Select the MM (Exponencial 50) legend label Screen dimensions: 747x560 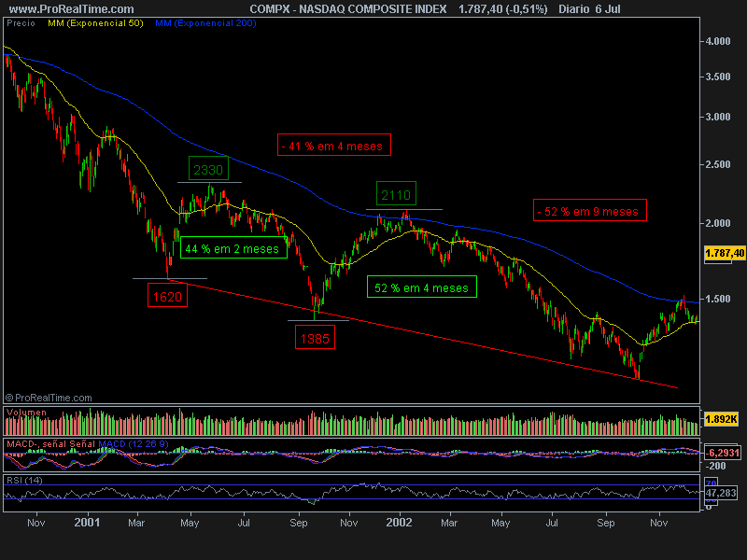click(x=95, y=23)
